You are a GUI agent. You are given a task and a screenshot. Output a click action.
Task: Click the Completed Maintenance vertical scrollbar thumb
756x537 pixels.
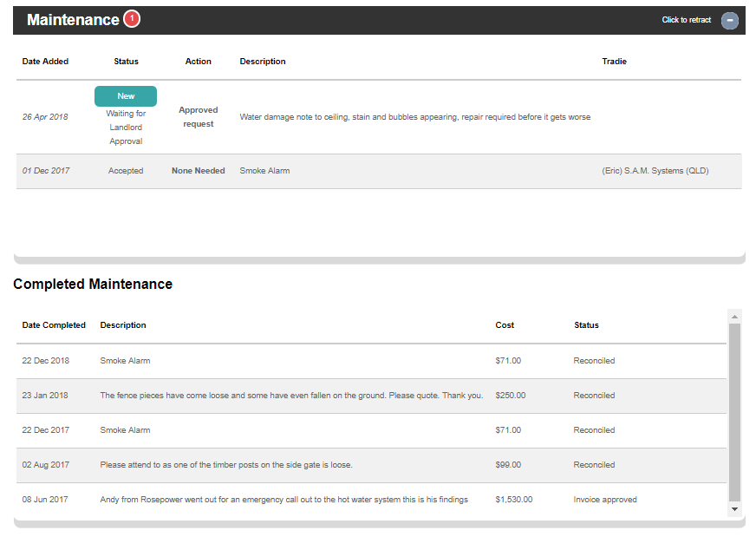[x=734, y=413]
